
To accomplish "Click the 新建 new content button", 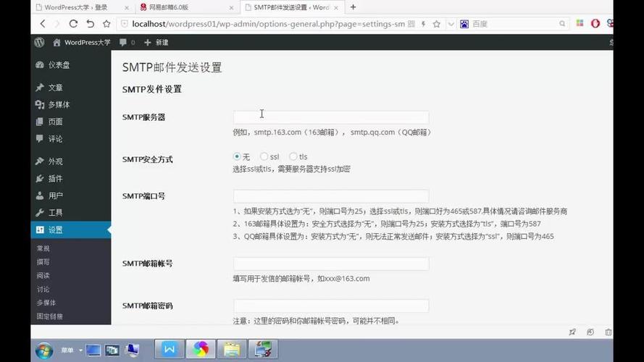I will 156,42.
